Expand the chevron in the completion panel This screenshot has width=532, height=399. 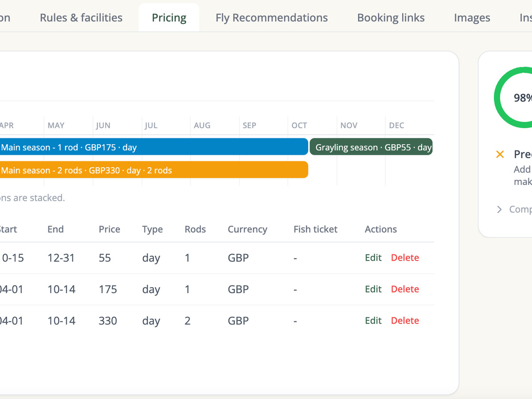(500, 209)
